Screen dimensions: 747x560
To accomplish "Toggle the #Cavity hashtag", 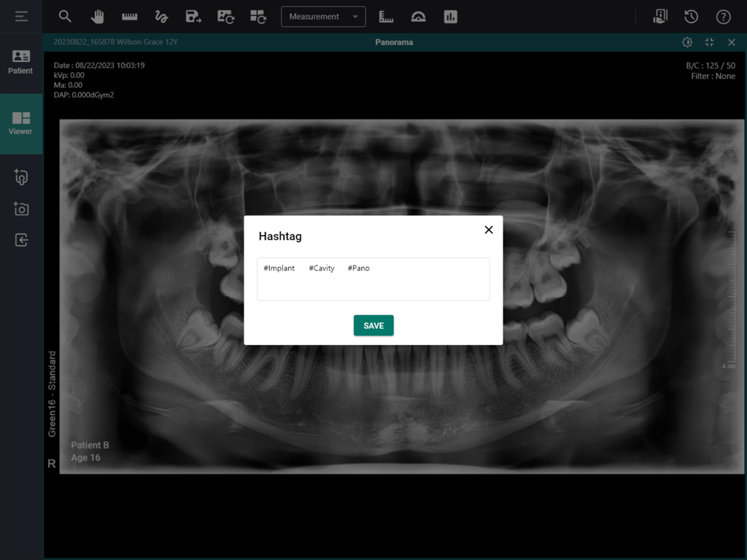I will 321,268.
